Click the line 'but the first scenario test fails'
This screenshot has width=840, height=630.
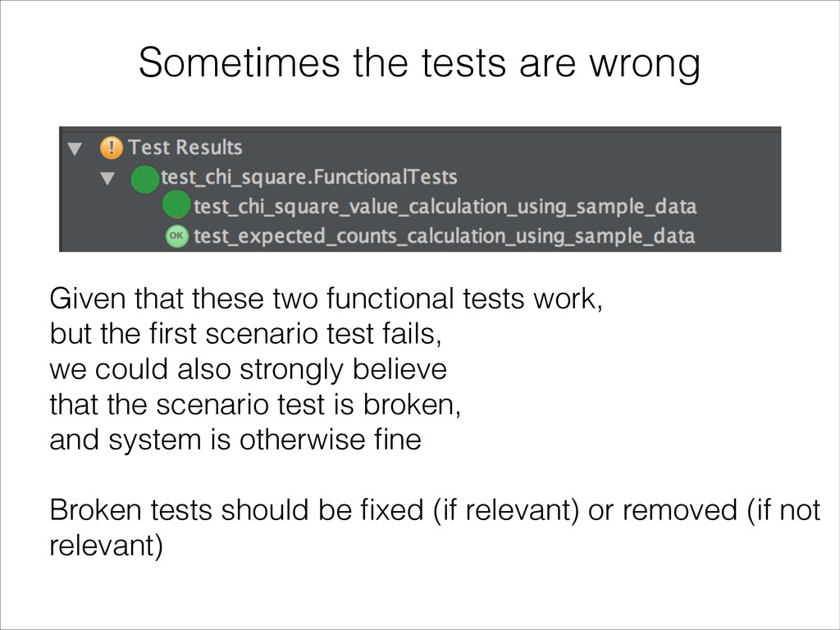pyautogui.click(x=245, y=334)
